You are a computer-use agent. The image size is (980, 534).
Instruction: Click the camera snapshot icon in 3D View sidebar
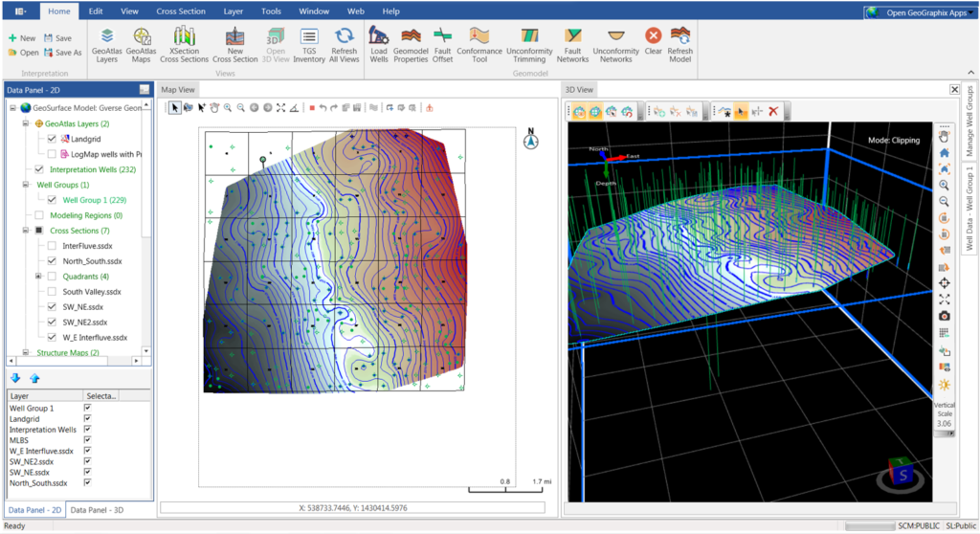(945, 316)
